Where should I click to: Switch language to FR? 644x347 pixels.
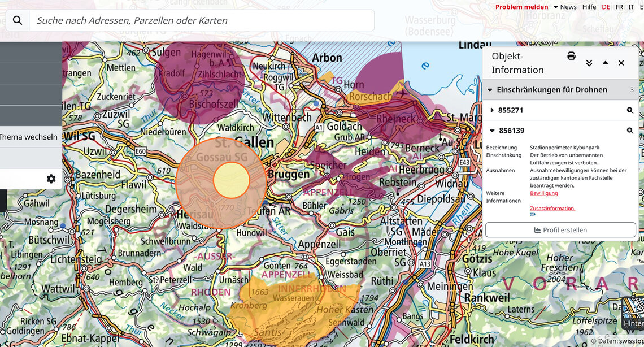(619, 7)
